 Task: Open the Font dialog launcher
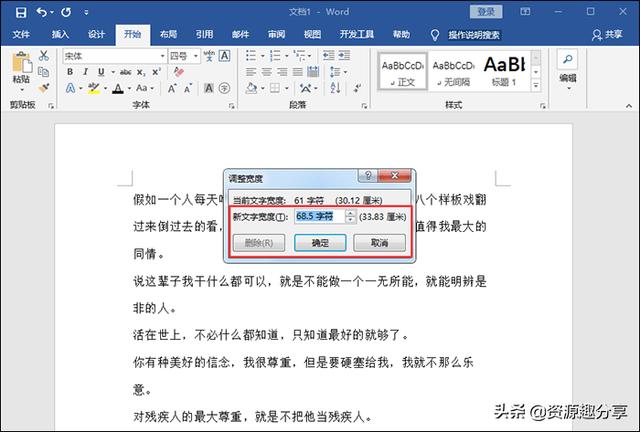tap(231, 106)
